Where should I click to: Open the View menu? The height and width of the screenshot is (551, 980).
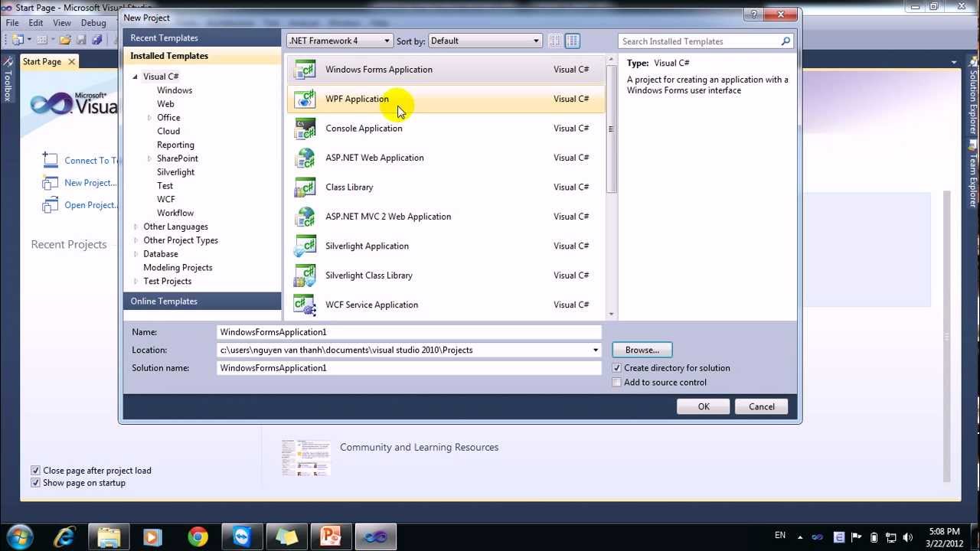coord(62,23)
